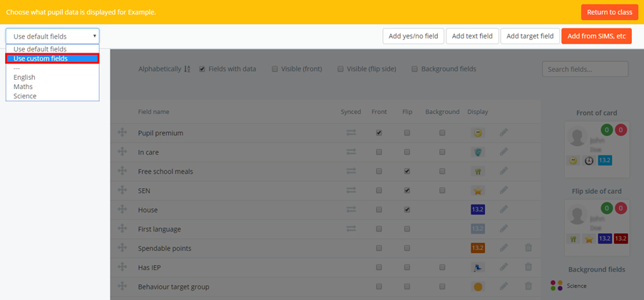644x300 pixels.
Task: Click the drag handle next to SEN
Action: pos(122,190)
